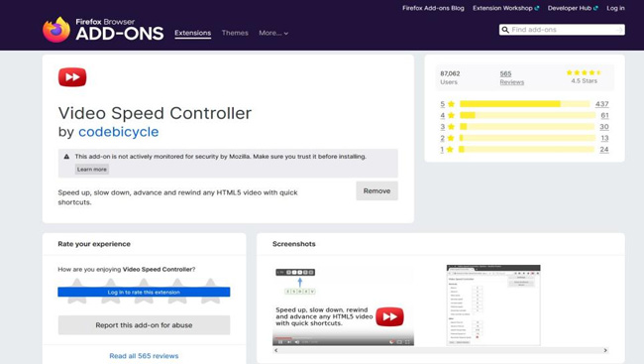Filter by 4 star reviews row

(x=524, y=115)
